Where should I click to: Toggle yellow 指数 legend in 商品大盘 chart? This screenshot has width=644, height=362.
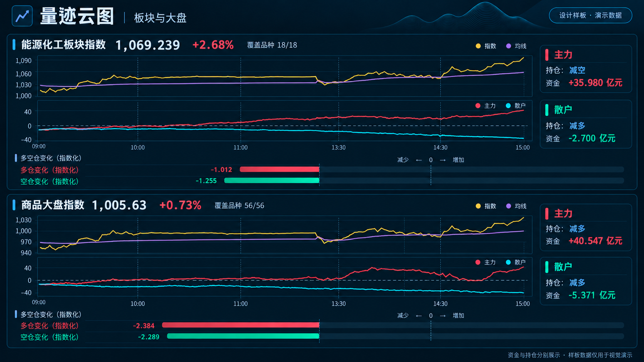[x=486, y=206]
